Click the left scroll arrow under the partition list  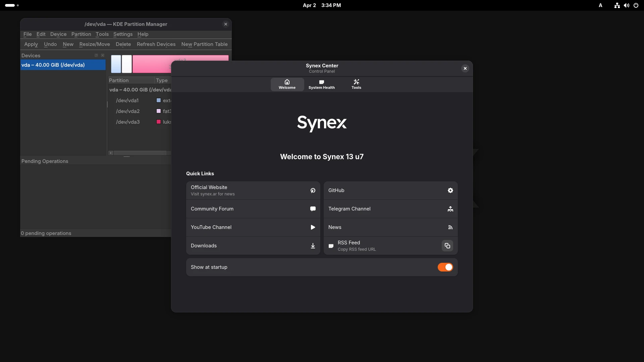coord(110,153)
